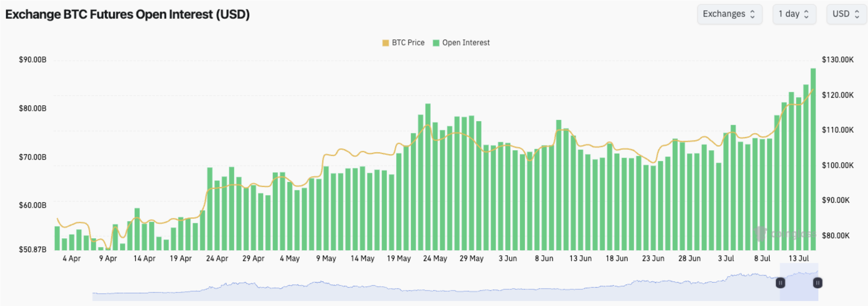Toggle the BTC Price series label

[408, 43]
